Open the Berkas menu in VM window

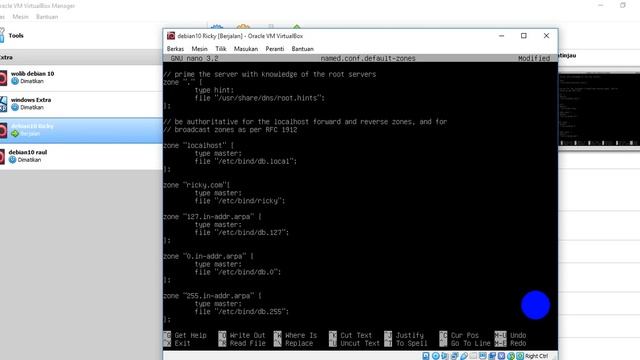point(175,49)
